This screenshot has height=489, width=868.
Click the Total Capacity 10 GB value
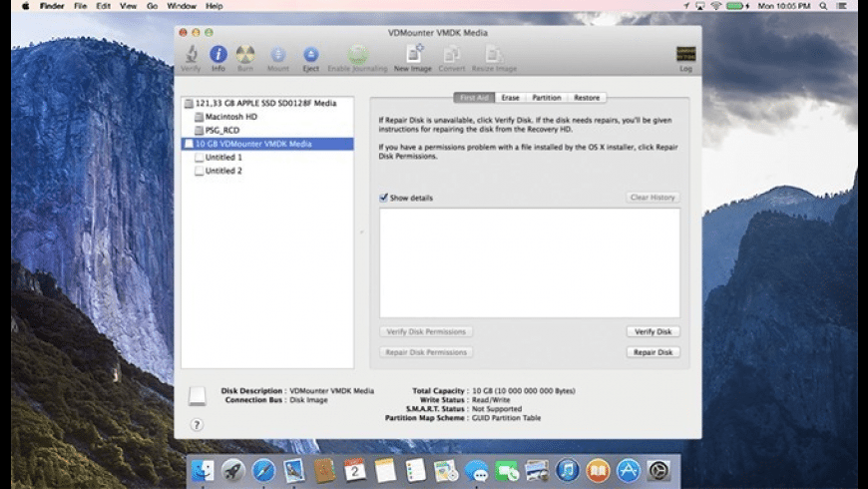[523, 391]
